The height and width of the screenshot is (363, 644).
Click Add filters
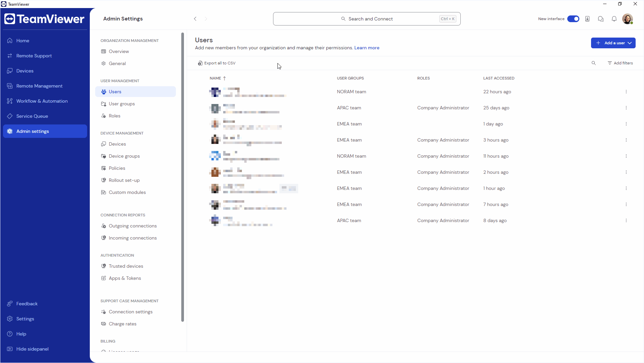point(620,63)
